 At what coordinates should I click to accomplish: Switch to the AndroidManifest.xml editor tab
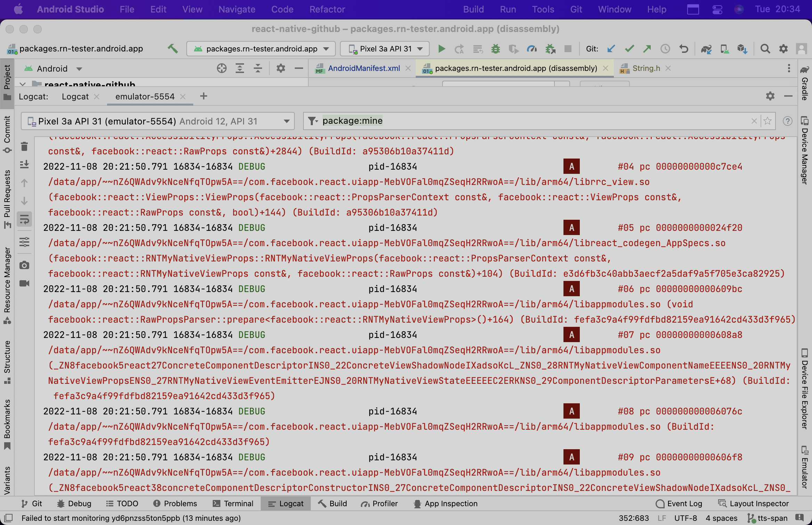point(364,68)
